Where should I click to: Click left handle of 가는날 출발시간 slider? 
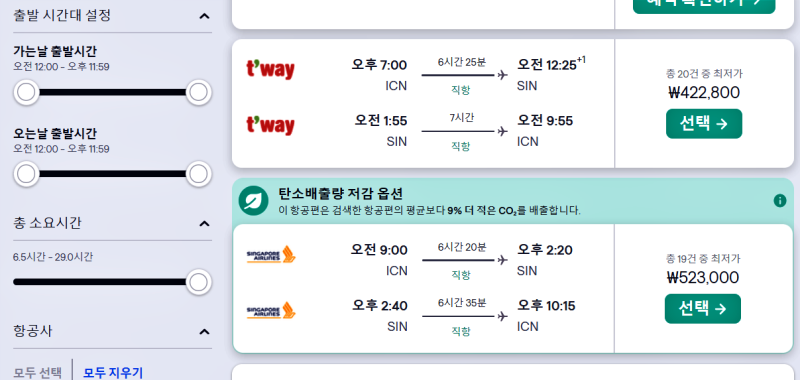click(26, 92)
